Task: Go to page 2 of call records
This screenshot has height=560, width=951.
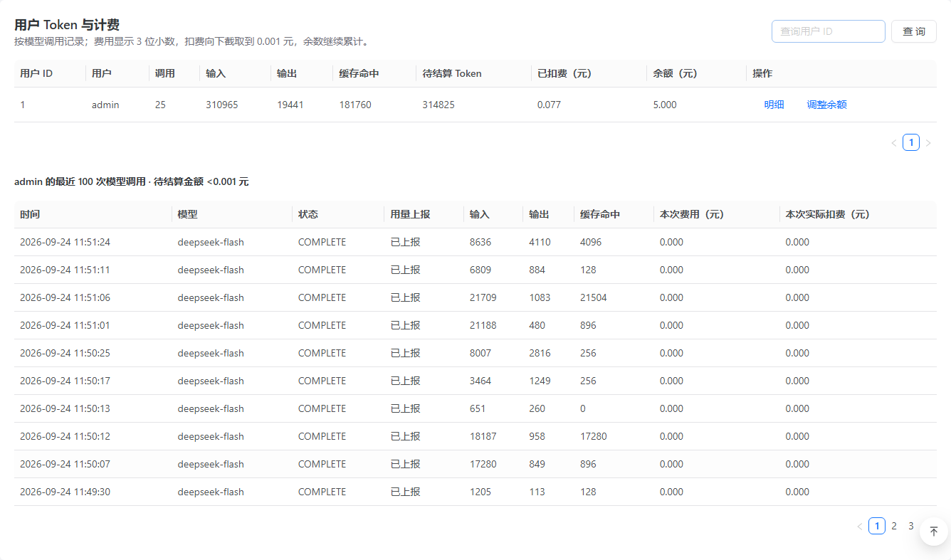Action: (894, 527)
